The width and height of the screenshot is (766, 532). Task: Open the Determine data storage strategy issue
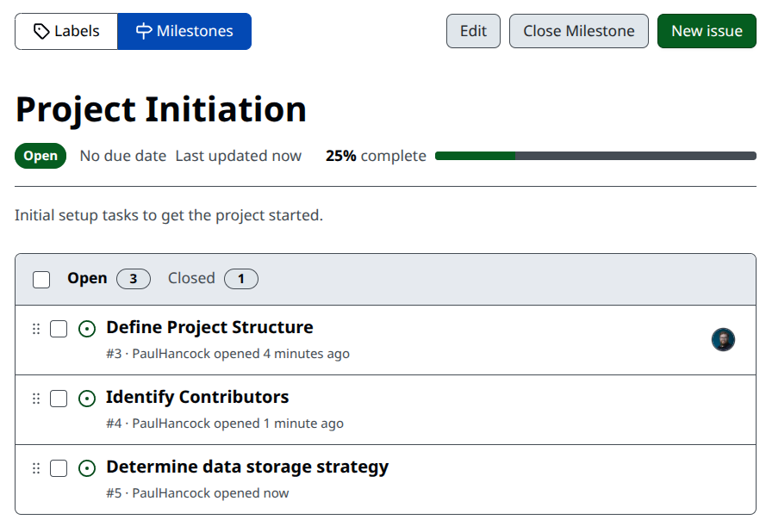pyautogui.click(x=246, y=467)
